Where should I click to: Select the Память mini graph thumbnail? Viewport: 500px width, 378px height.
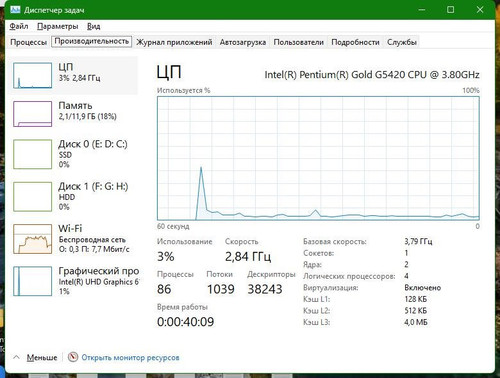click(33, 114)
